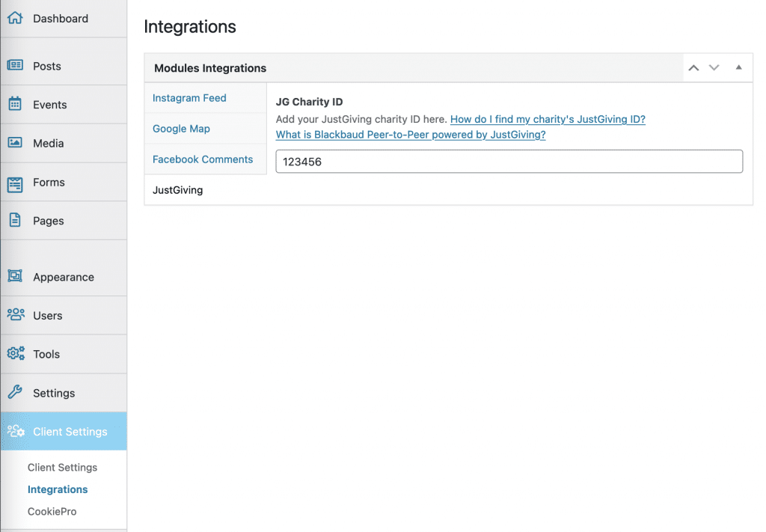The image size is (766, 532).
Task: Click the Events calendar icon
Action: click(15, 103)
